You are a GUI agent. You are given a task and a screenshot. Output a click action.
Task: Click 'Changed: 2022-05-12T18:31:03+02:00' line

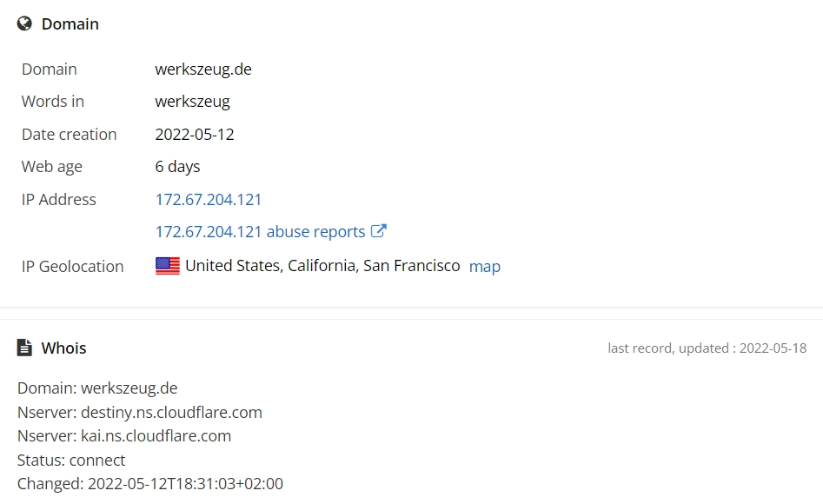(x=150, y=483)
